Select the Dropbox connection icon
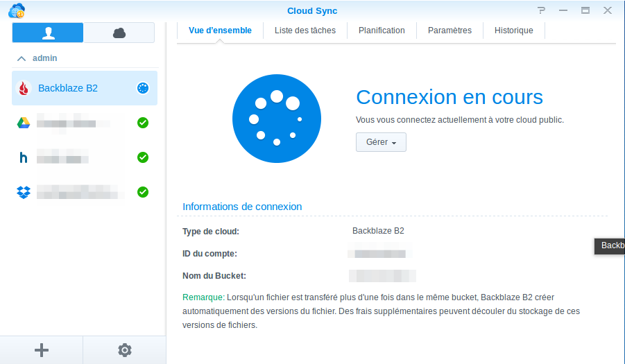This screenshot has width=625, height=364. pyautogui.click(x=24, y=192)
